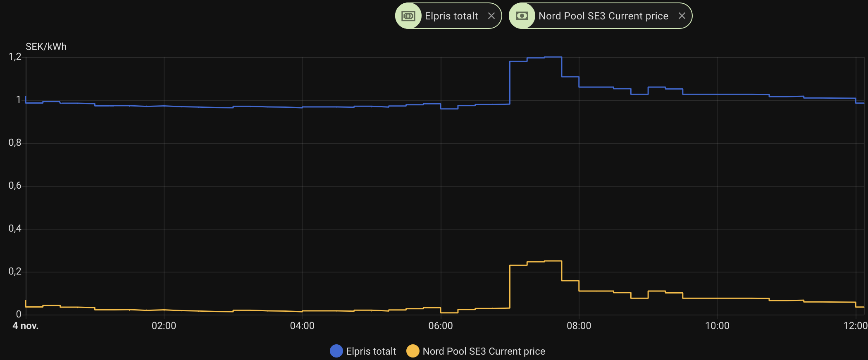Image resolution: width=868 pixels, height=360 pixels.
Task: Hide the Elpris totalt series via legend label
Action: pyautogui.click(x=371, y=351)
